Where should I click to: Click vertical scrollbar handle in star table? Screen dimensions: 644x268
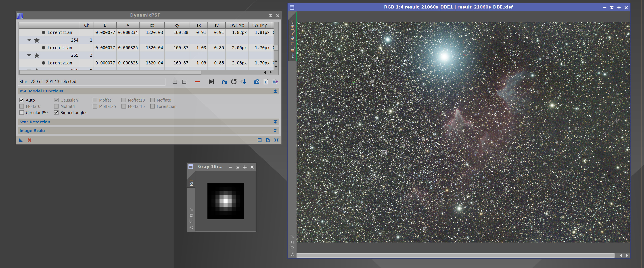276,48
